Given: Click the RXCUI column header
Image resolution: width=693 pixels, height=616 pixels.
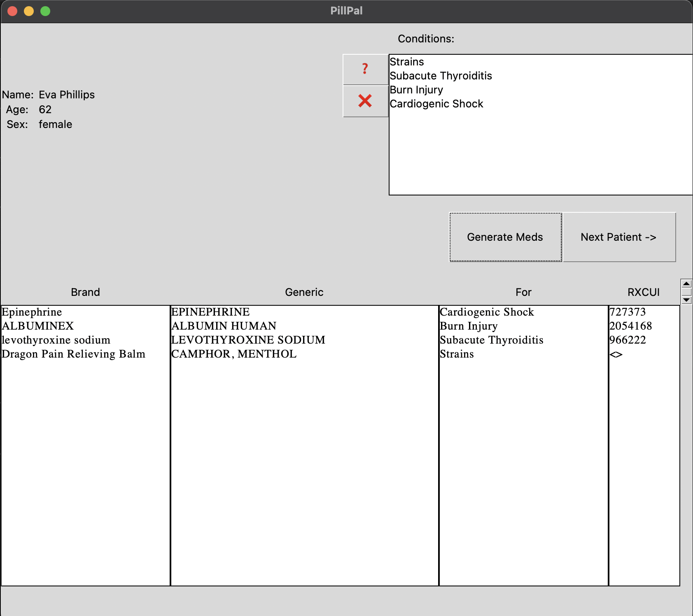Looking at the screenshot, I should click(644, 292).
